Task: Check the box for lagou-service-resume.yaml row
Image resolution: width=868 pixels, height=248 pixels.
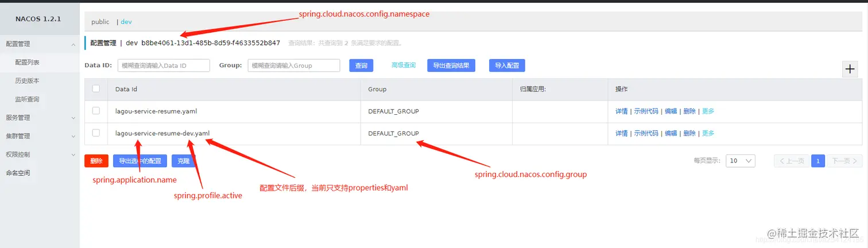Action: point(96,111)
